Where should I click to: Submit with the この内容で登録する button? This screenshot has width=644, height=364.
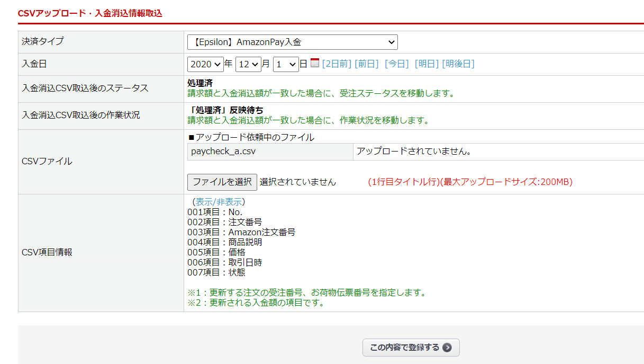coord(411,348)
